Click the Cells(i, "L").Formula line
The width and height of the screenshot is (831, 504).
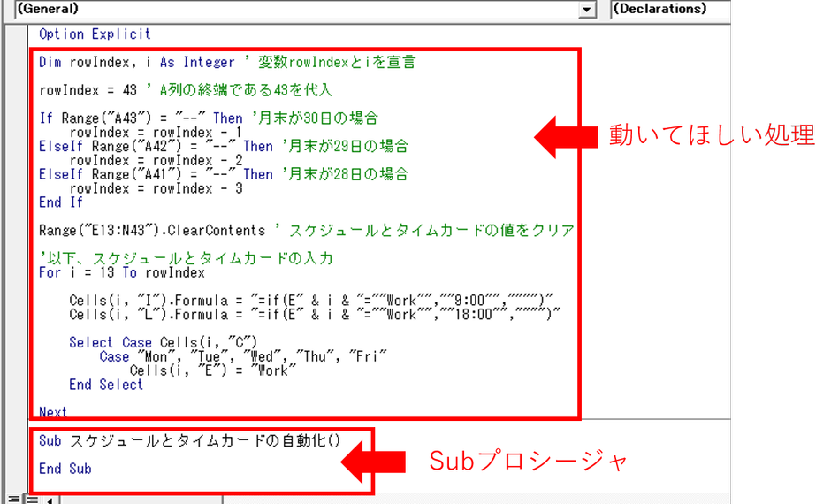pos(314,315)
